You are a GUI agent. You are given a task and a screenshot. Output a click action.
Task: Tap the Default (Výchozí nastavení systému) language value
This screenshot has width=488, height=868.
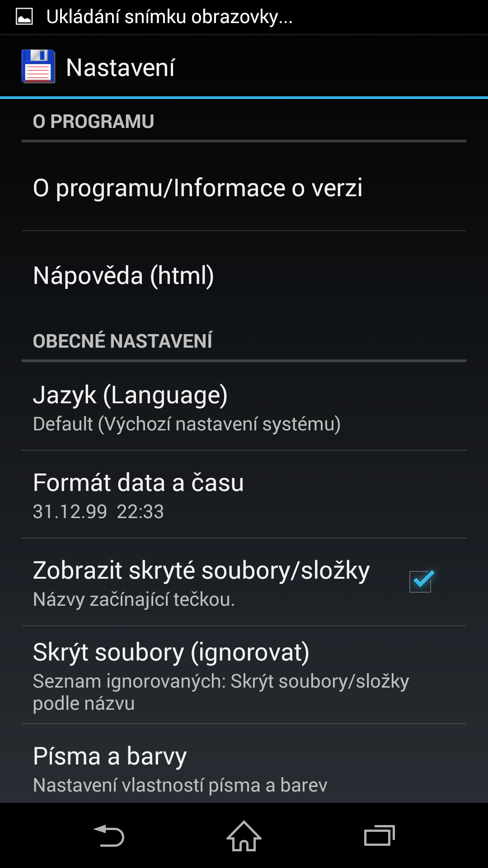pos(187,424)
